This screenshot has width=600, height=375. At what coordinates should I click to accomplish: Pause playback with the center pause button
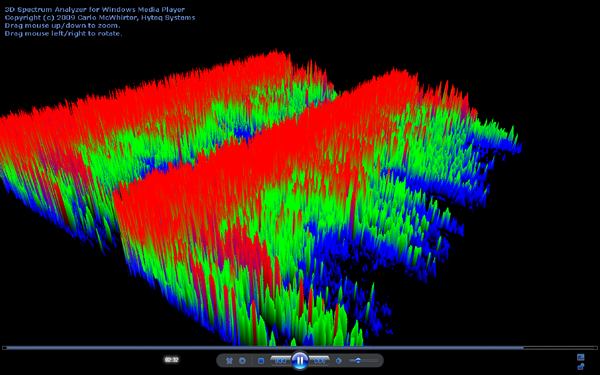pyautogui.click(x=300, y=360)
